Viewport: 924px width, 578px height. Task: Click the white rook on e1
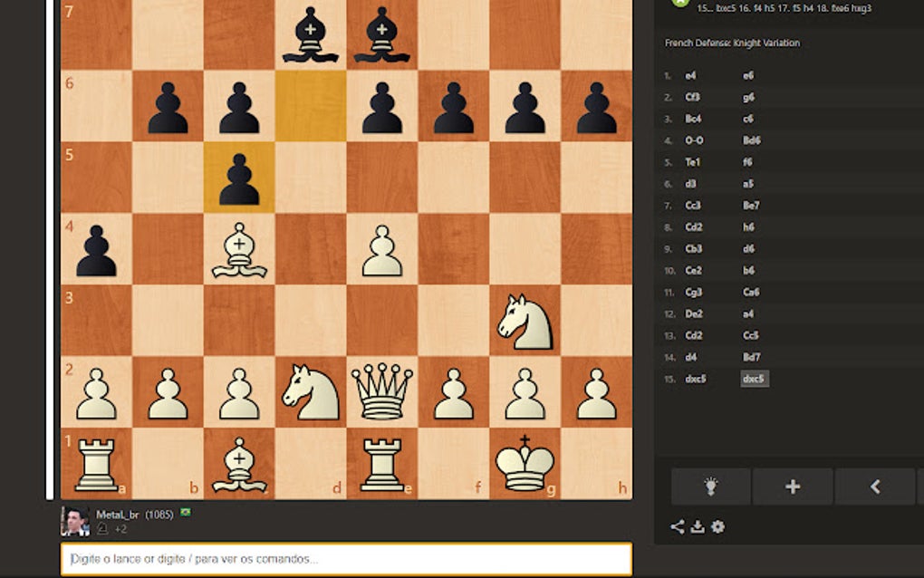click(382, 464)
